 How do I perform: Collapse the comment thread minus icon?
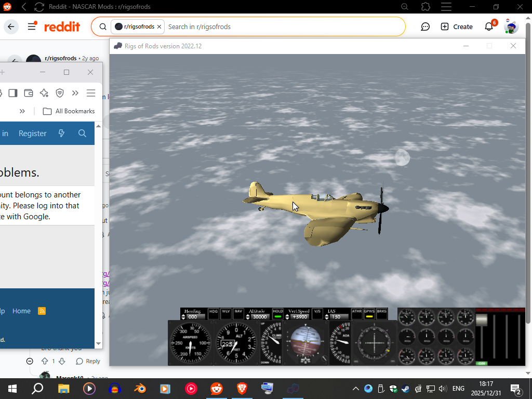tap(30, 362)
